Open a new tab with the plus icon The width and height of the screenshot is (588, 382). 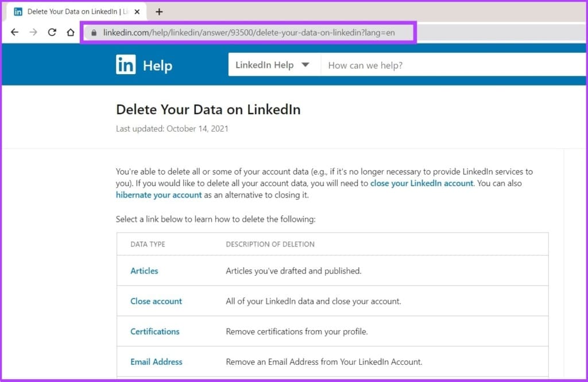159,11
